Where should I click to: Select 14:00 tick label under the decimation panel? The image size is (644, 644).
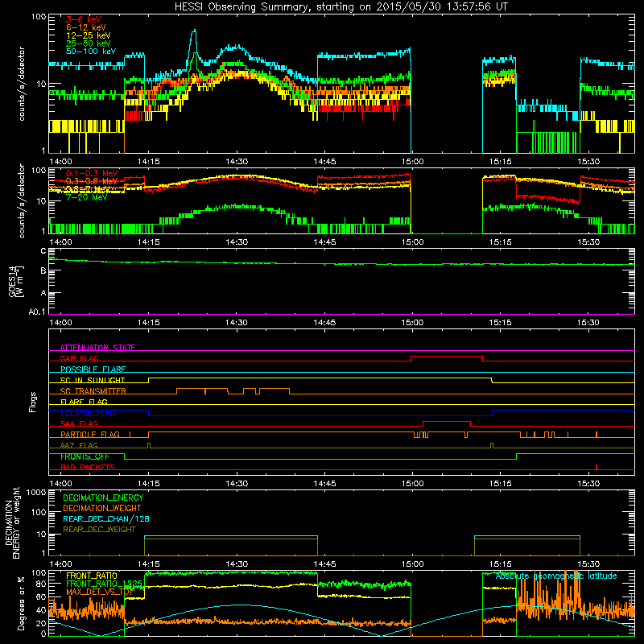[x=60, y=564]
